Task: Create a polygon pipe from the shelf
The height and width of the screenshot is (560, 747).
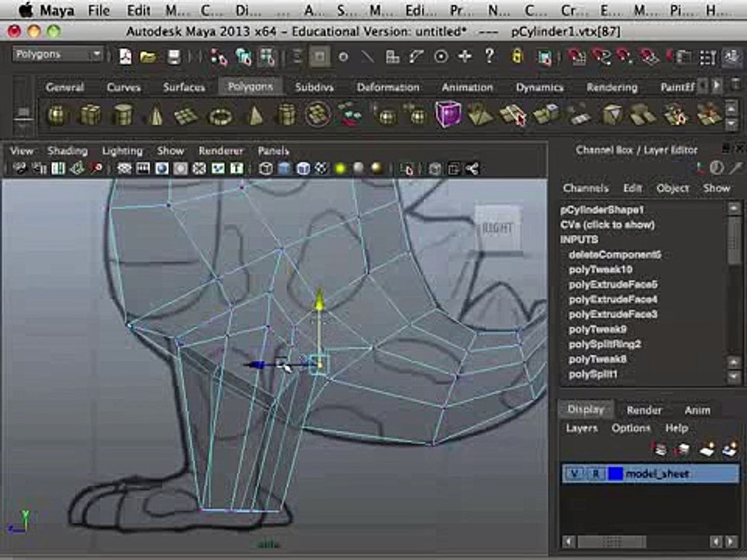Action: click(x=286, y=115)
